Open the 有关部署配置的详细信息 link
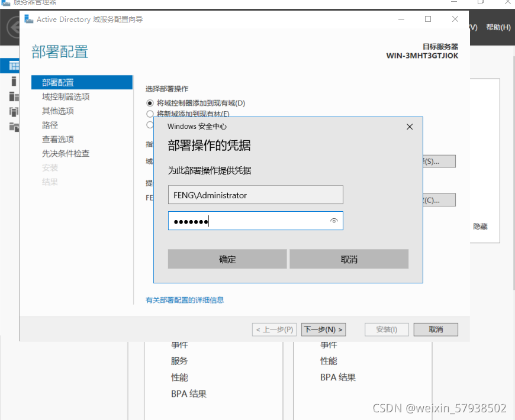The image size is (515, 420). coord(185,300)
